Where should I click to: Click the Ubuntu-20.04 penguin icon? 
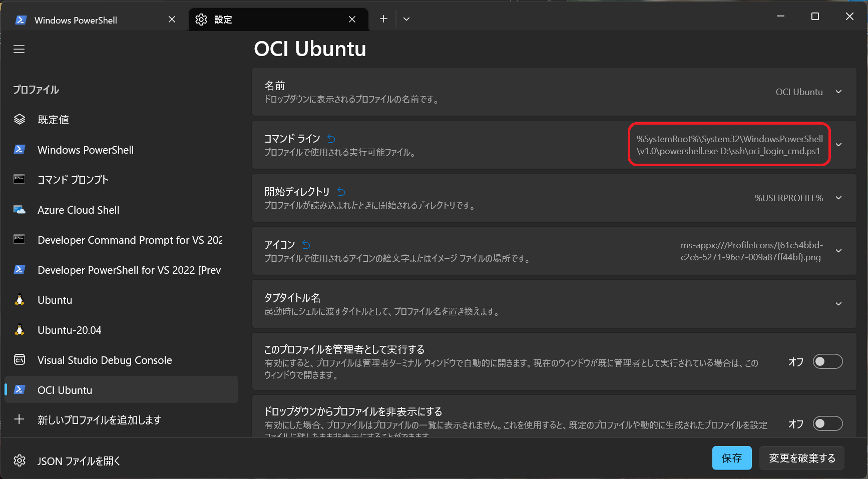[x=20, y=329]
